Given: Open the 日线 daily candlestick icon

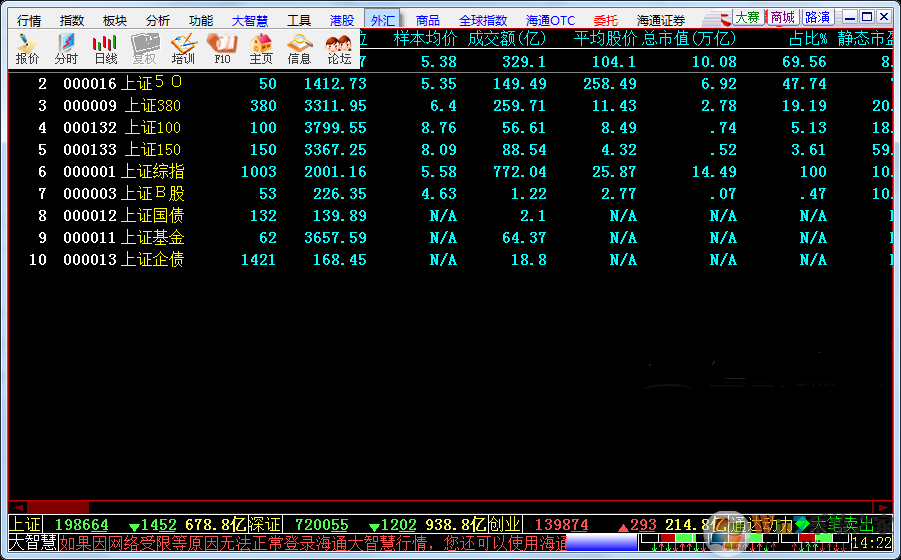Looking at the screenshot, I should [x=105, y=48].
